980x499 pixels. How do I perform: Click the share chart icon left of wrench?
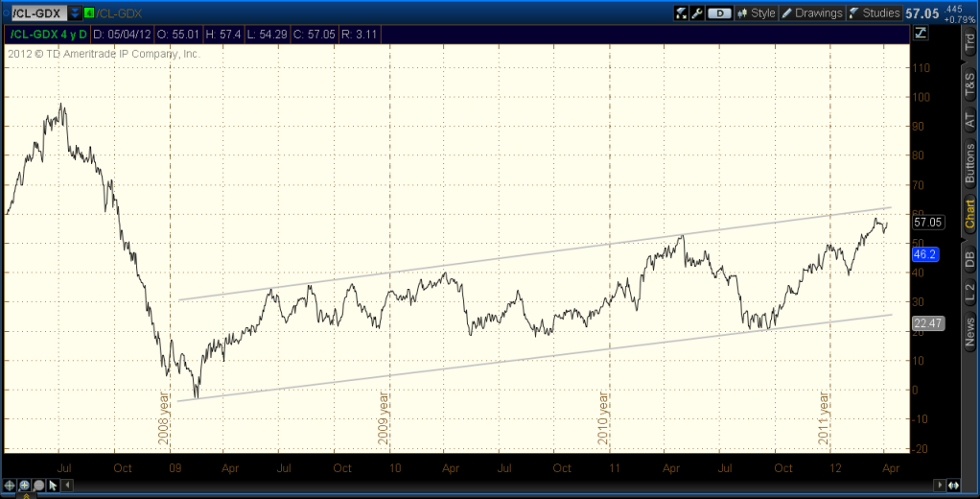pos(682,13)
